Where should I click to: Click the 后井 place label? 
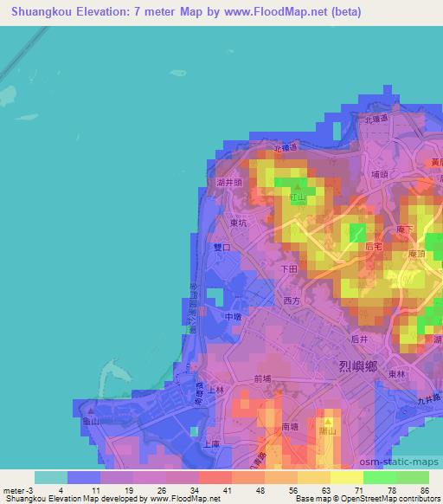359,339
